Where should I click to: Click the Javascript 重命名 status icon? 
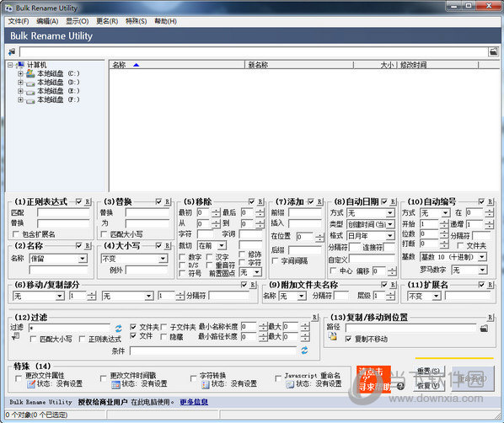click(x=290, y=384)
